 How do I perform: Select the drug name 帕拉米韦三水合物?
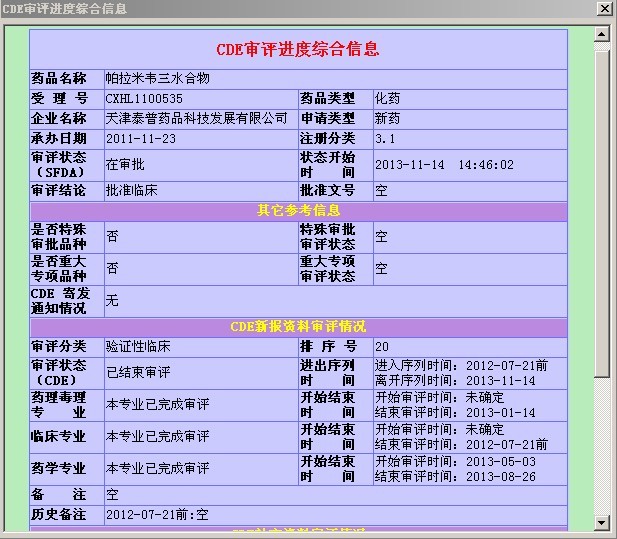coord(158,79)
